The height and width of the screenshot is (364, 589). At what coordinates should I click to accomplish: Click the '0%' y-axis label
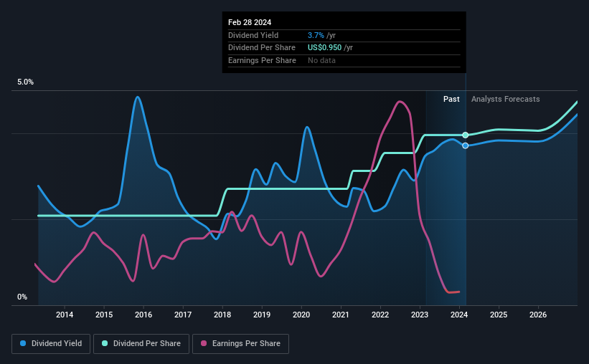tap(22, 297)
